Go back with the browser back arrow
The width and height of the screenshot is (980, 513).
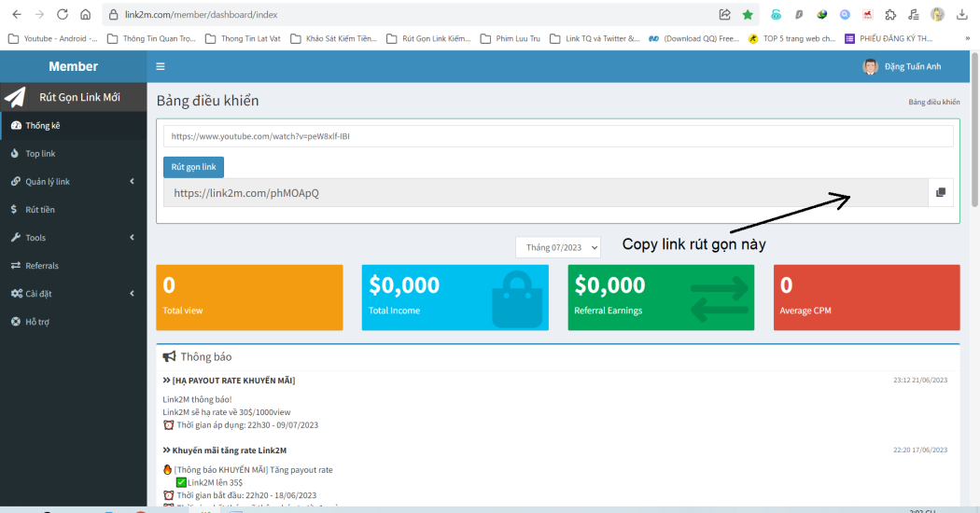(x=17, y=14)
